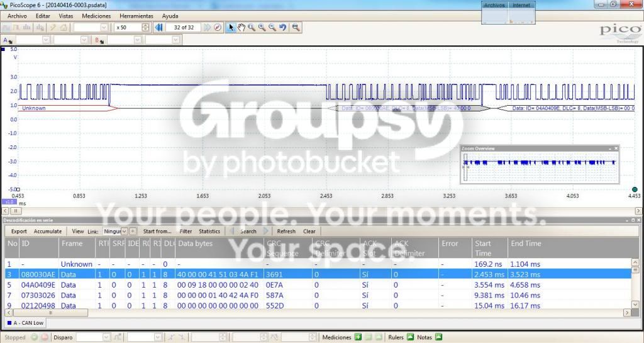Click the Start from... button
Viewport: 644px width, 343px height.
click(x=157, y=231)
